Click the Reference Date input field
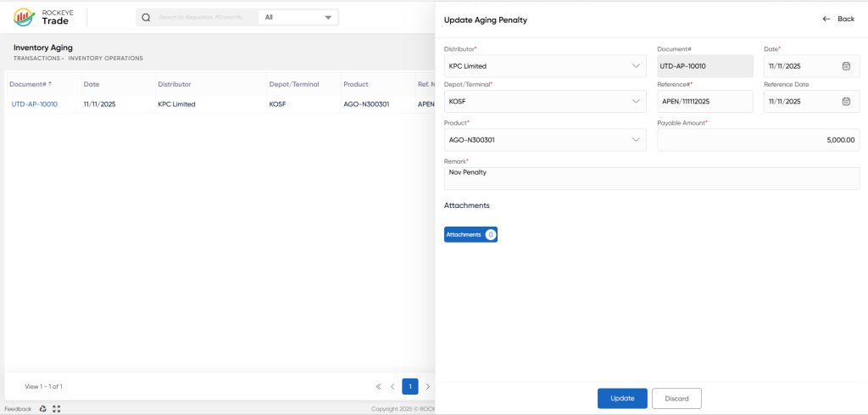Viewport: 868px width, 415px height. click(811, 101)
